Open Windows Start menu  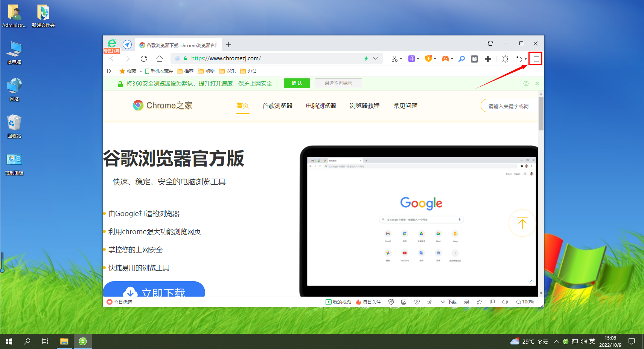click(x=9, y=341)
